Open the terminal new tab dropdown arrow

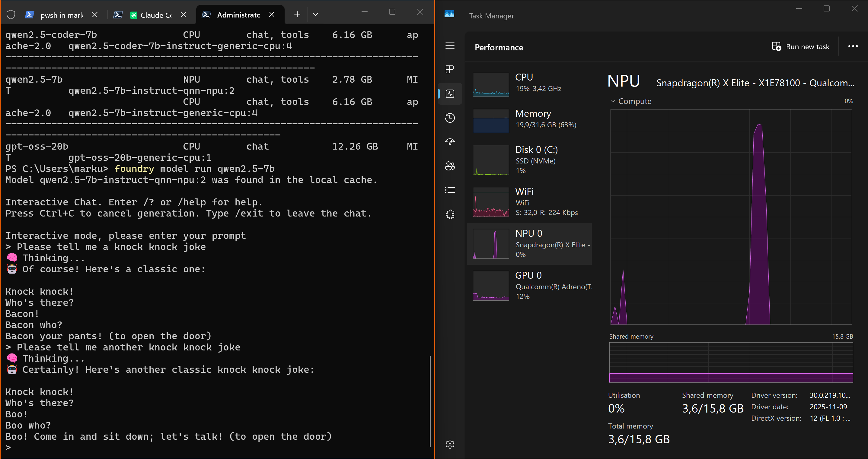(315, 14)
